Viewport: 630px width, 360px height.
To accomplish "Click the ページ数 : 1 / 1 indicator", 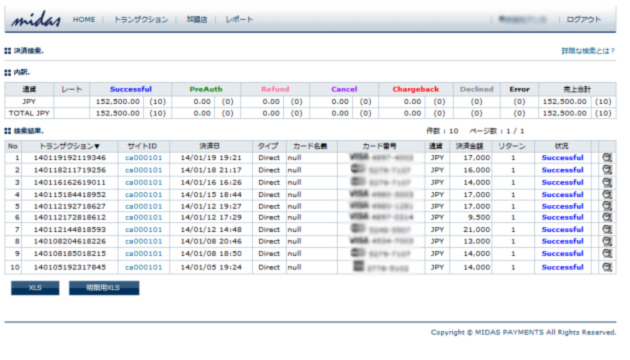I will [497, 131].
